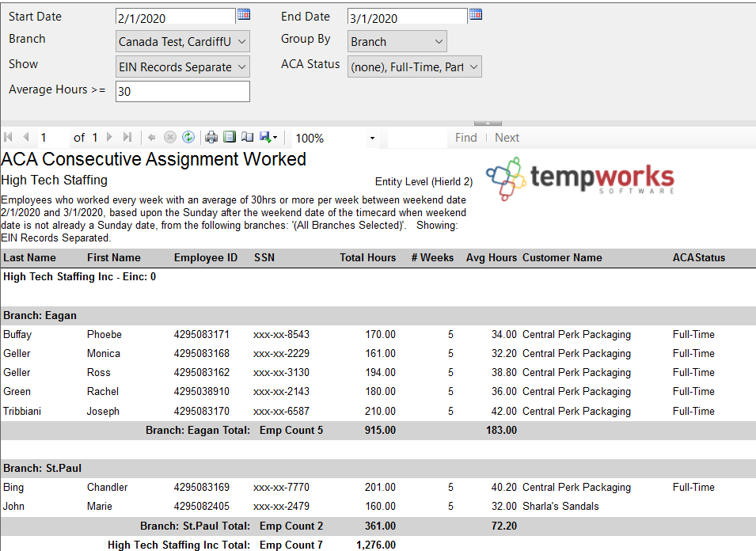This screenshot has height=551, width=756.
Task: Open the zoom level dropdown
Action: [x=372, y=139]
